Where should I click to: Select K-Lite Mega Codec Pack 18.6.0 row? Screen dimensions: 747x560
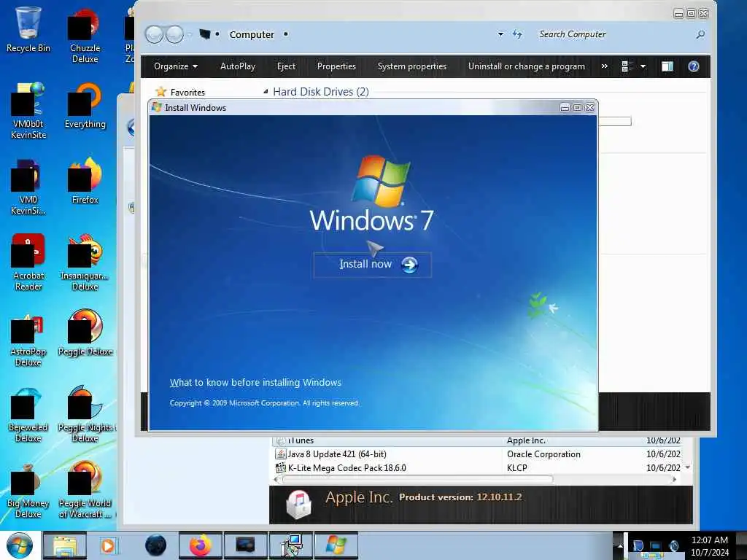point(478,467)
